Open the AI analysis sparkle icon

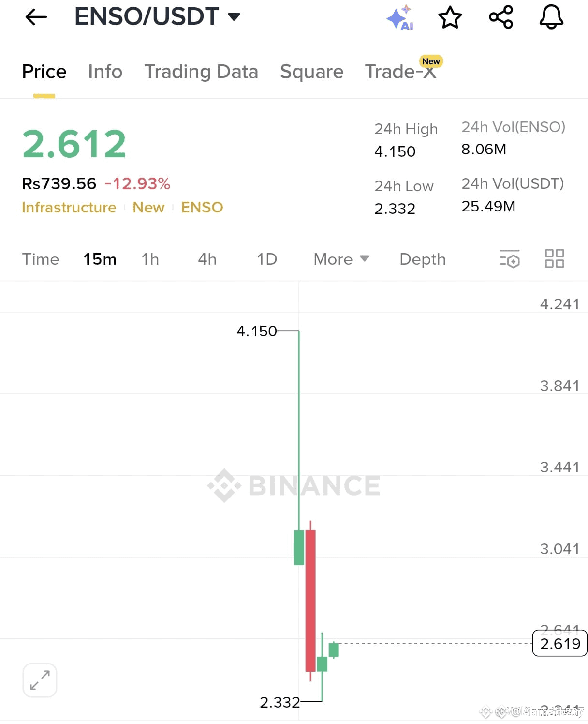pyautogui.click(x=400, y=18)
